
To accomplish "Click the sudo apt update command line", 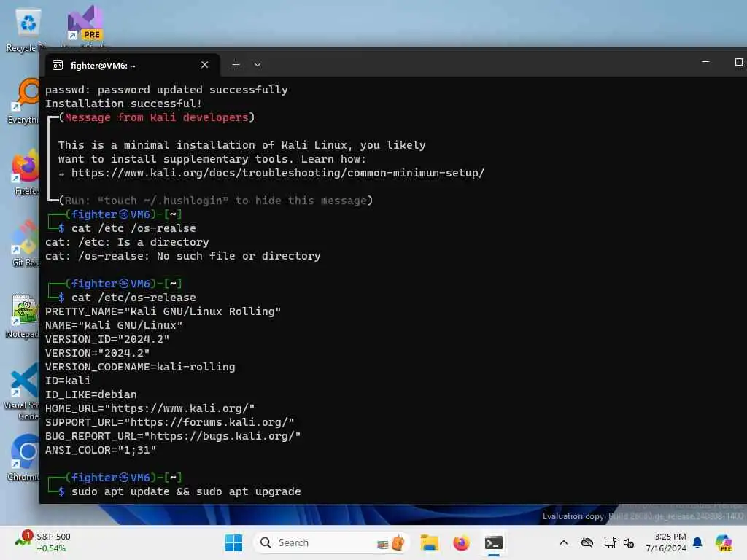I will (x=186, y=491).
